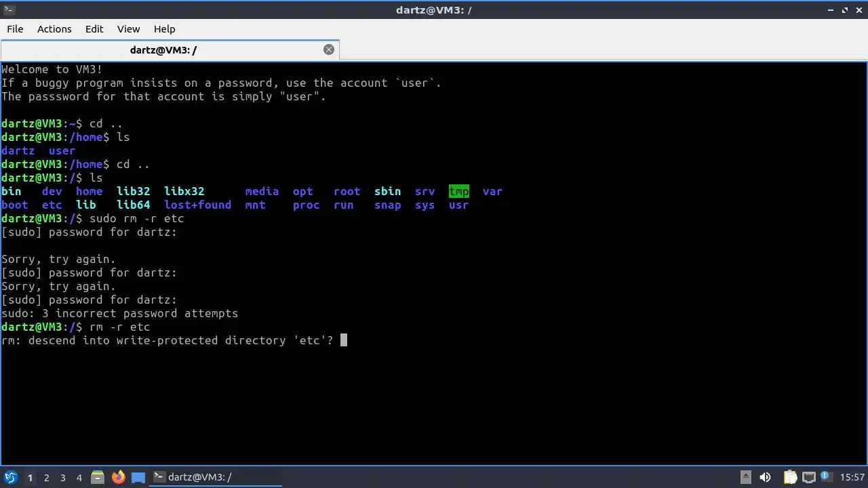Click the 'The passsword for that account' line
868x488 pixels.
pyautogui.click(x=164, y=96)
